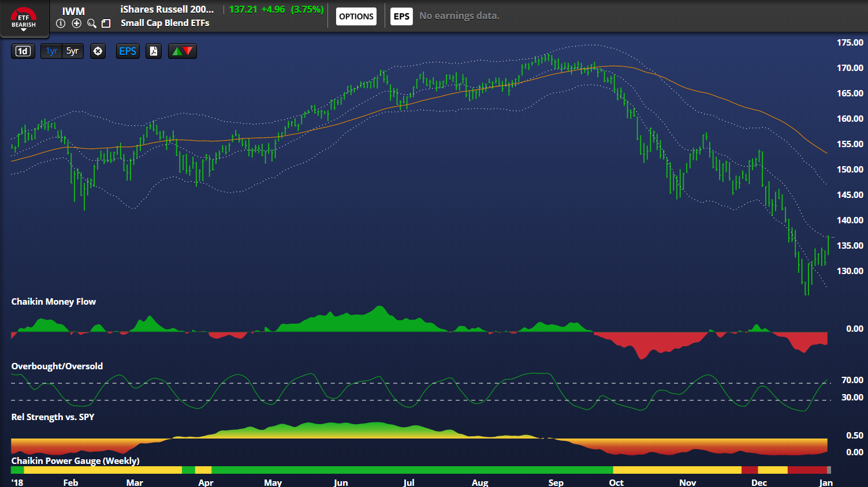Click the IWM ticker symbol
Viewport: 868px width, 487px height.
point(73,11)
